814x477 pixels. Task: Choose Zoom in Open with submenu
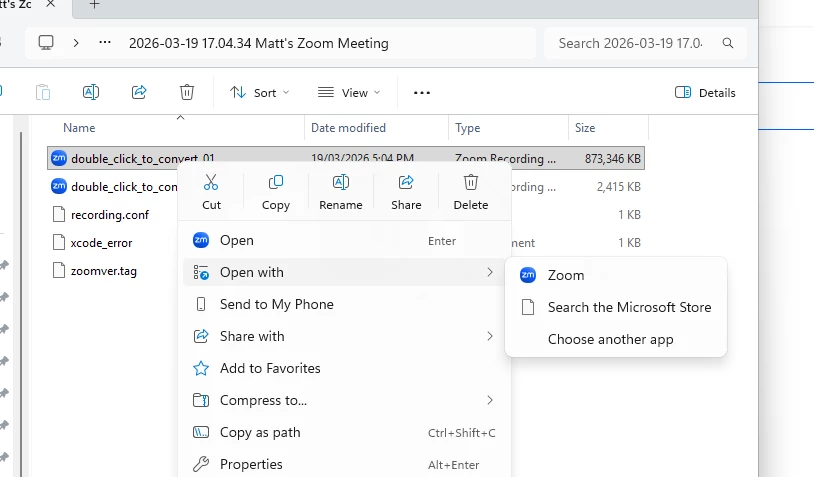coord(616,275)
